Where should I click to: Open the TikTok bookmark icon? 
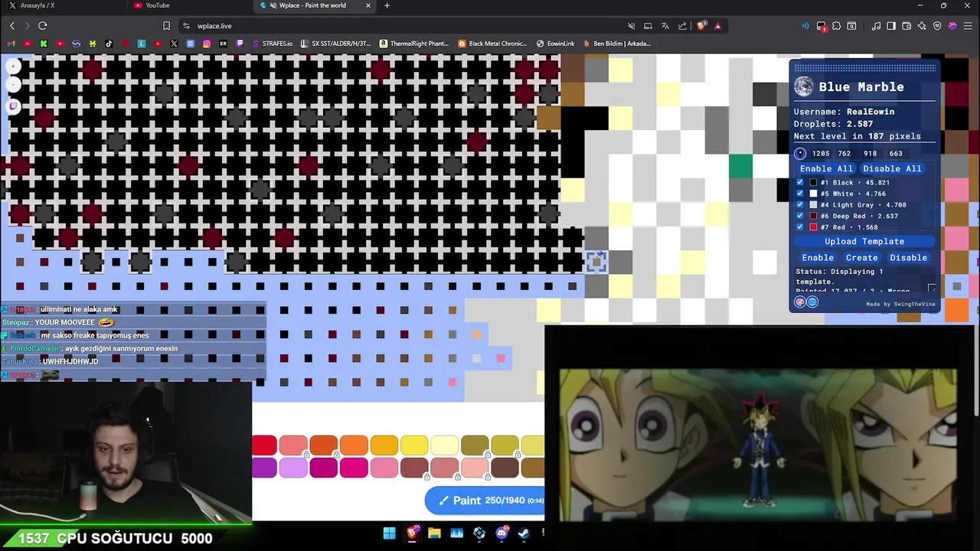pos(109,44)
